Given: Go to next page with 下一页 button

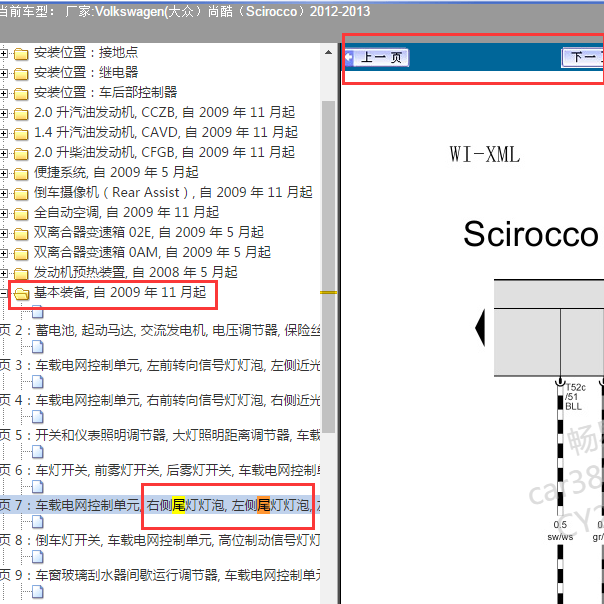Looking at the screenshot, I should pyautogui.click(x=583, y=57).
